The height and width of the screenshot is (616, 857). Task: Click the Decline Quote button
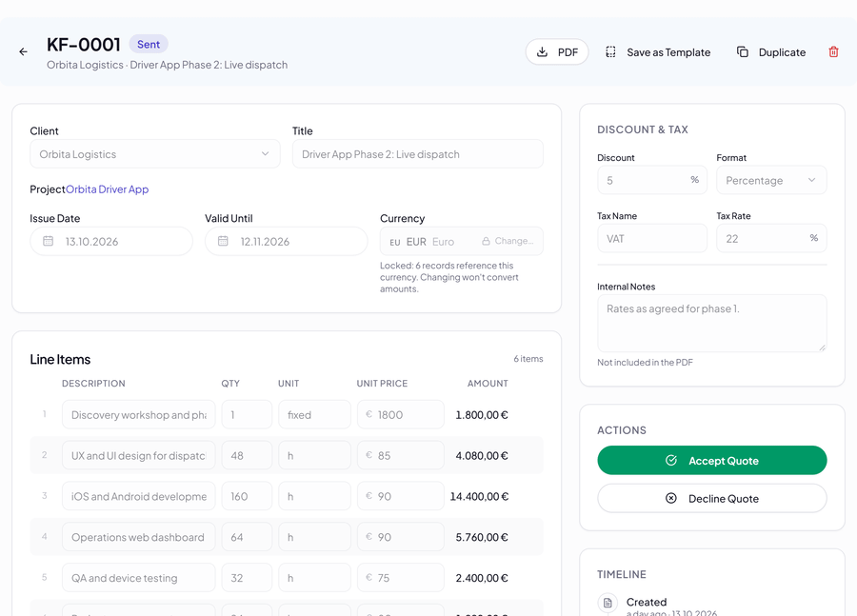[711, 499]
